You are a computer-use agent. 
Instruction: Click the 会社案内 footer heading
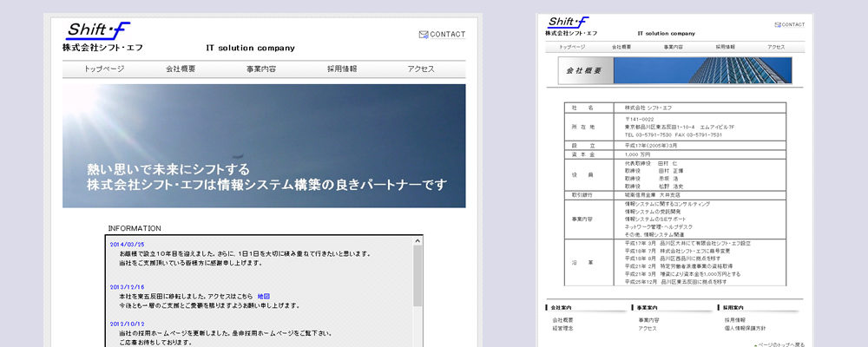(x=562, y=307)
